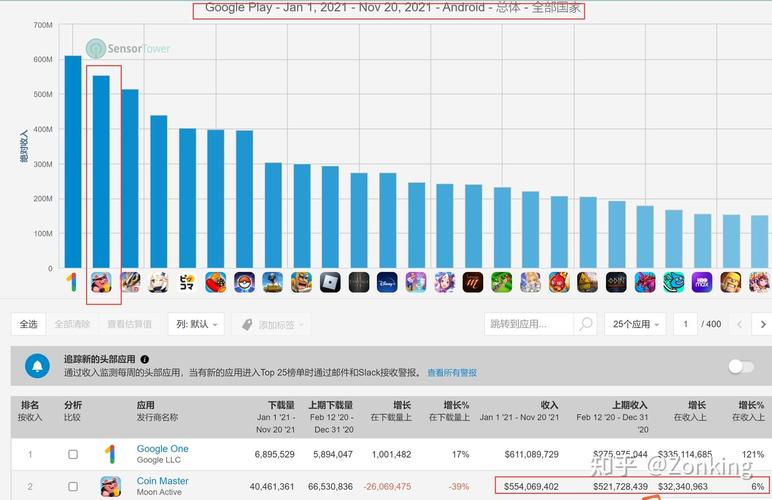Click the Clash of Clans icon
This screenshot has height=500, width=772.
[731, 282]
